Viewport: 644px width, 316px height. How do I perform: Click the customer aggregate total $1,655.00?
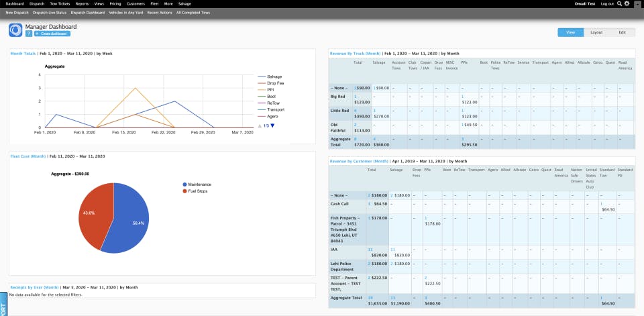377,301
